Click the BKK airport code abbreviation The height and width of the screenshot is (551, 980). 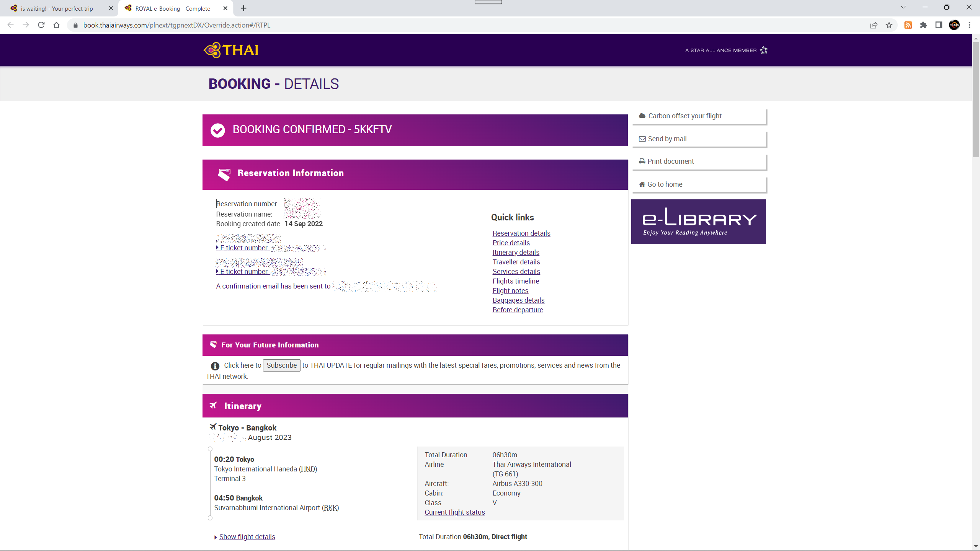330,507
